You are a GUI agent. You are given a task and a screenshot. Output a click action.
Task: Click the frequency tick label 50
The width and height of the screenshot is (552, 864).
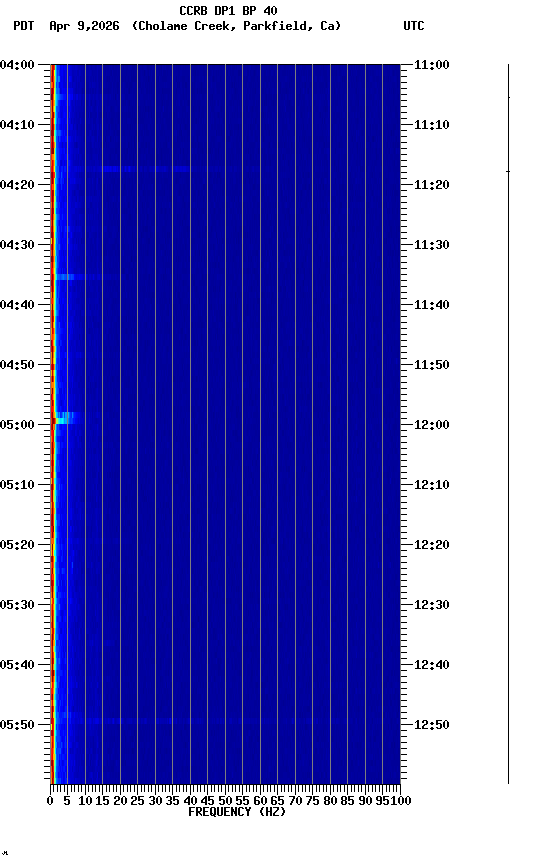(225, 801)
